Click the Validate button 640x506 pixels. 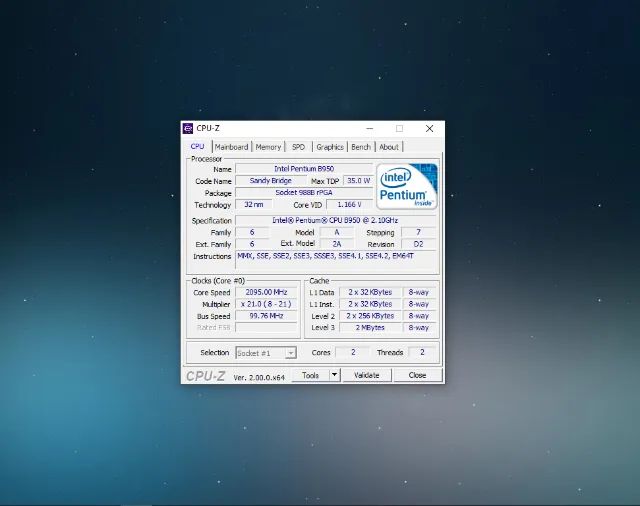(x=367, y=375)
